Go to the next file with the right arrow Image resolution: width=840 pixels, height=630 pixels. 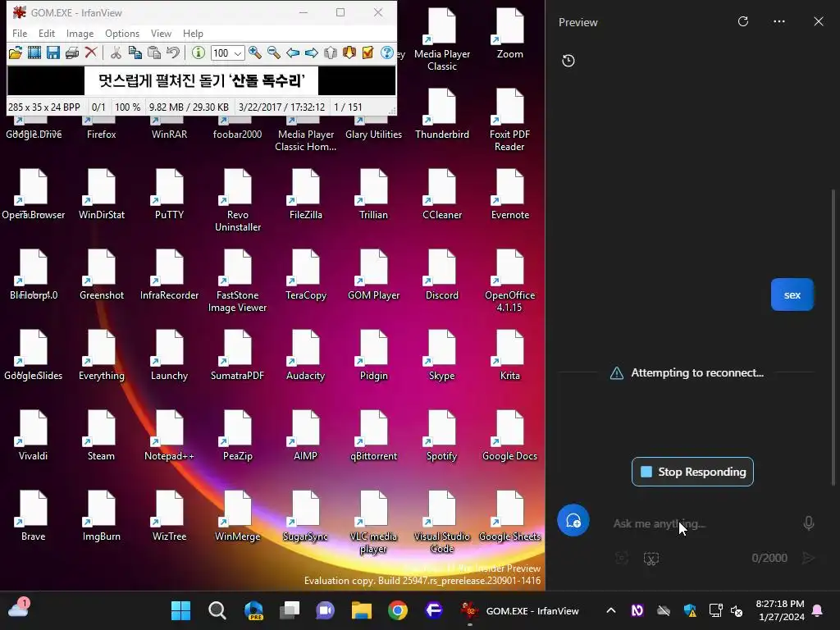(311, 52)
